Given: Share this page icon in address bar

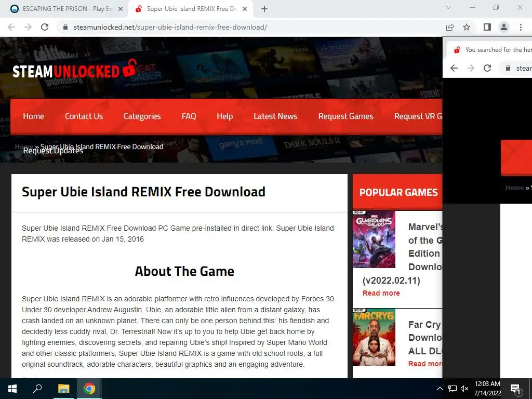Looking at the screenshot, I should click(x=450, y=27).
